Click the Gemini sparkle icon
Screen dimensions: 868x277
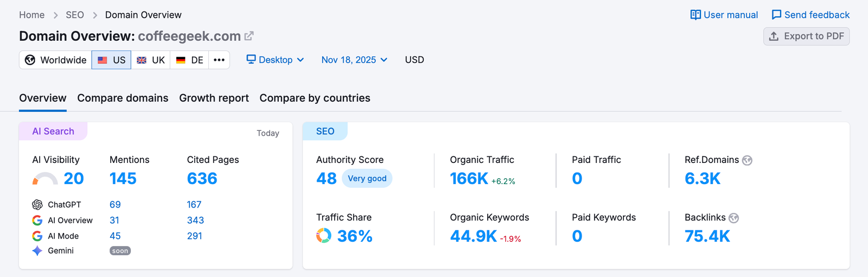tap(37, 251)
